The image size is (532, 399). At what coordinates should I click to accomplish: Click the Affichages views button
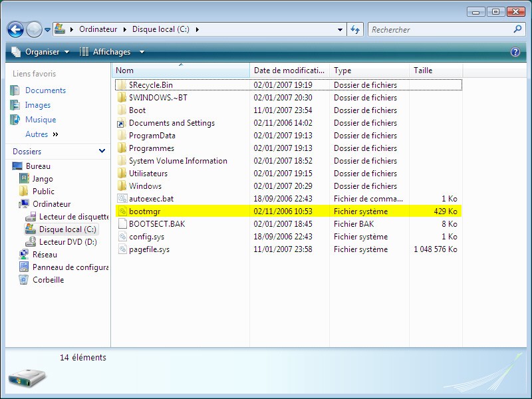pyautogui.click(x=105, y=52)
